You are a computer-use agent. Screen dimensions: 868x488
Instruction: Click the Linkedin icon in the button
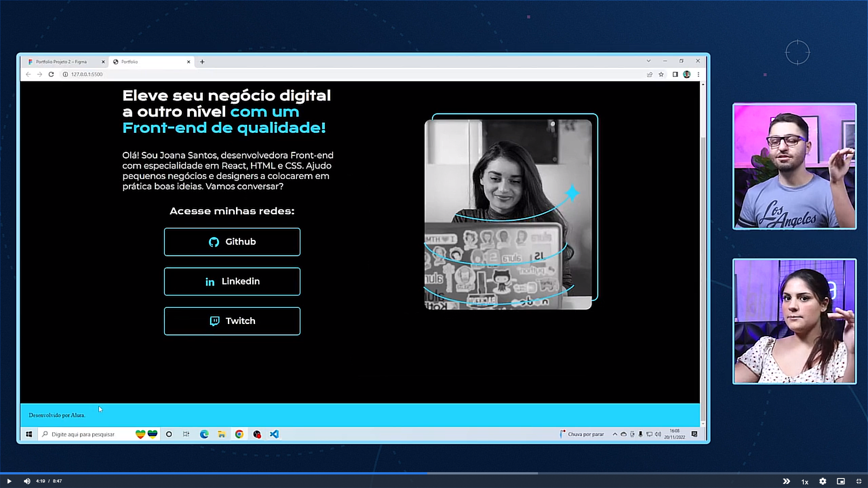coord(210,281)
